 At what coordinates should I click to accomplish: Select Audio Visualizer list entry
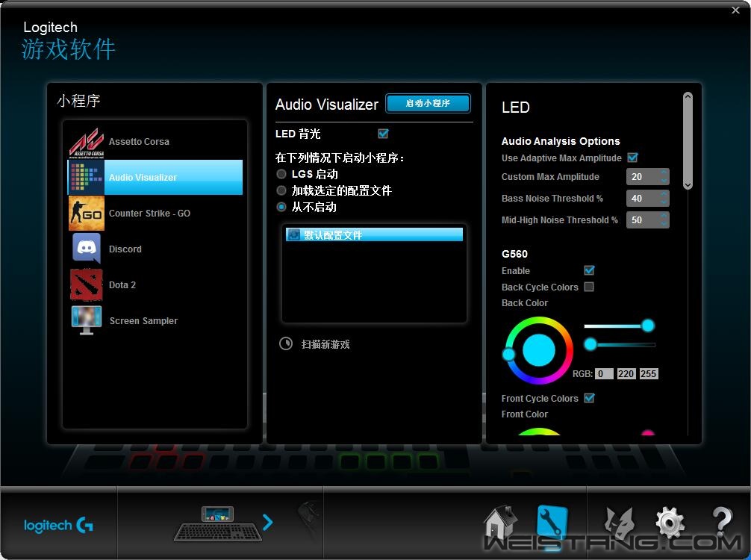click(x=155, y=177)
